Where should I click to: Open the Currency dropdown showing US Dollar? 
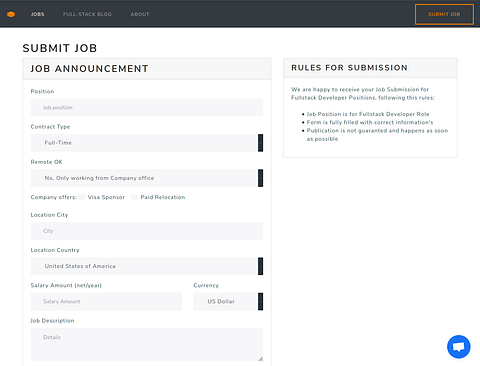[228, 301]
